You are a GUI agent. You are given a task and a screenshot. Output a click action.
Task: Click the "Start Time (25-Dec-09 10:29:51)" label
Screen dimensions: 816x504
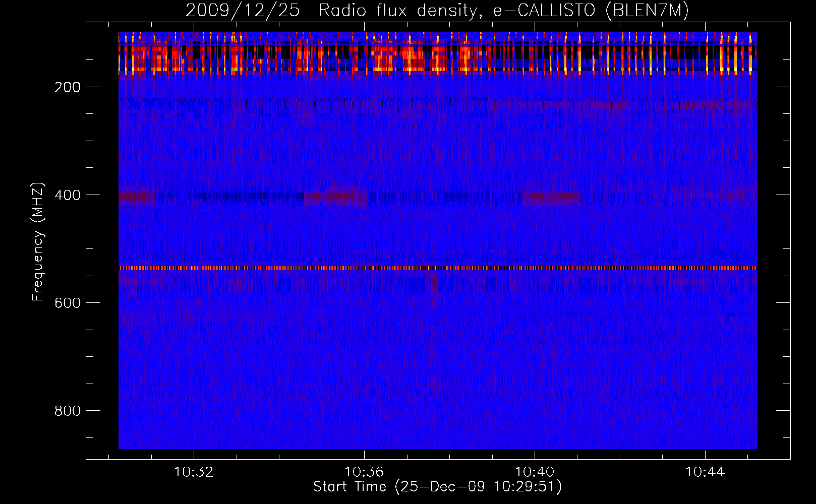437,487
